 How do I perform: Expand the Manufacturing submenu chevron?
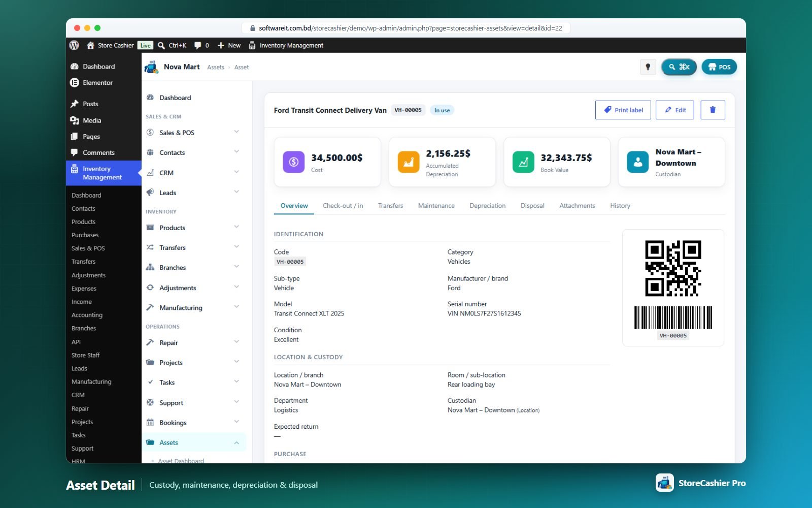236,307
